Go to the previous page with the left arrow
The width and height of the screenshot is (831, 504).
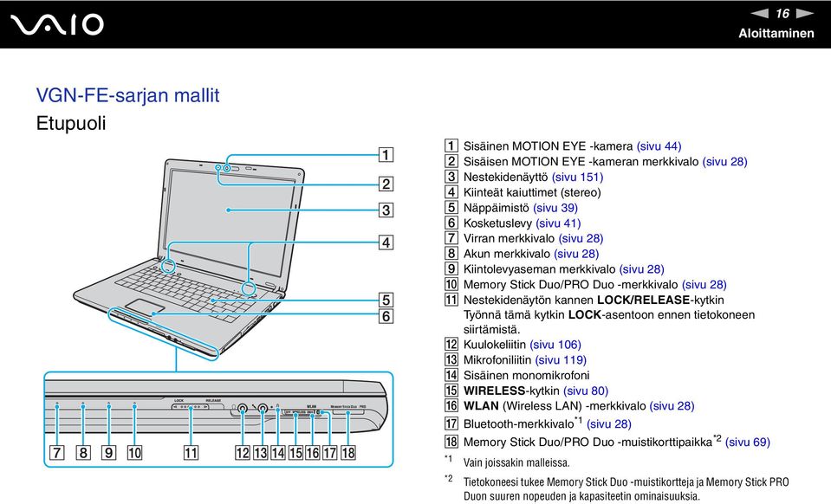[759, 13]
